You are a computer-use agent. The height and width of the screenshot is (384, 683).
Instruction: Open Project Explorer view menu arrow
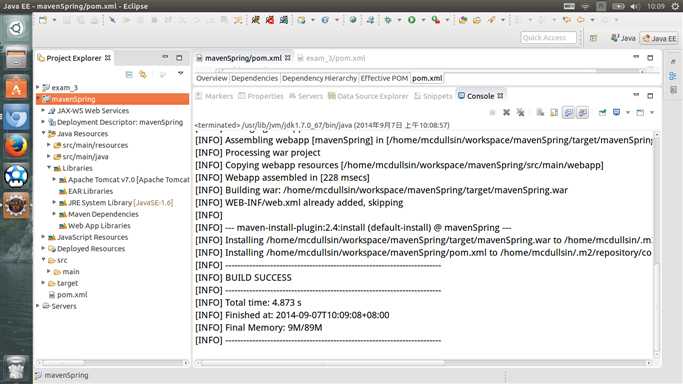(x=180, y=74)
